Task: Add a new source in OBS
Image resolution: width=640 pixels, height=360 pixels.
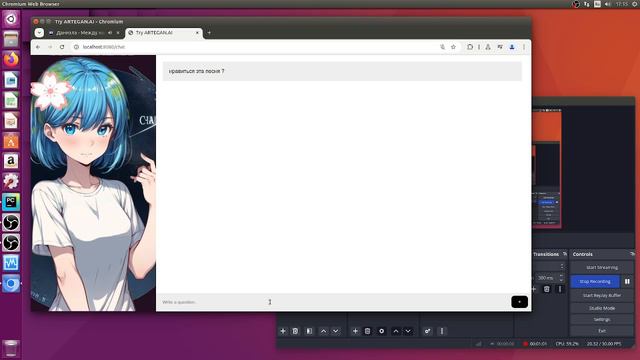Action: (355, 331)
